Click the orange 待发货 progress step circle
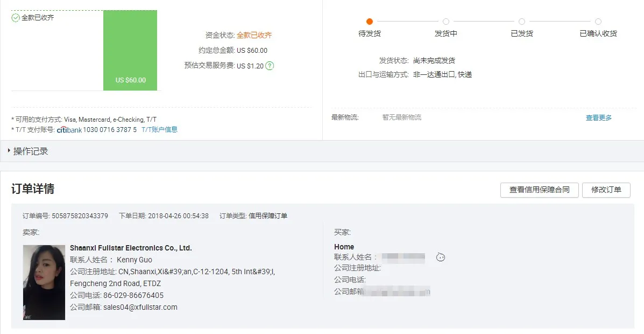Viewport: 644px width, 334px height. click(x=370, y=22)
